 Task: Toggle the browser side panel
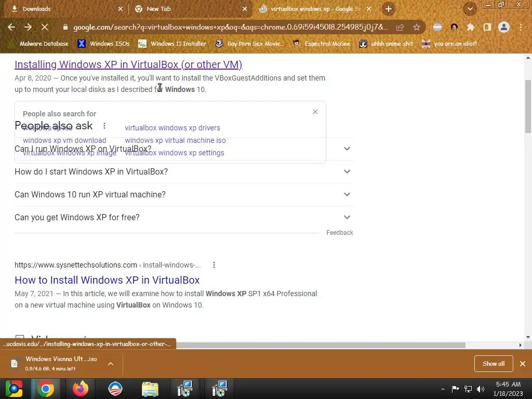[487, 27]
